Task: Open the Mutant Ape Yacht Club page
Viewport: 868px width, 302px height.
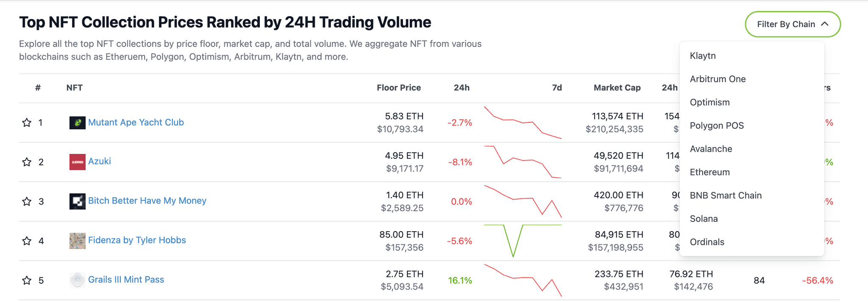Action: click(136, 122)
